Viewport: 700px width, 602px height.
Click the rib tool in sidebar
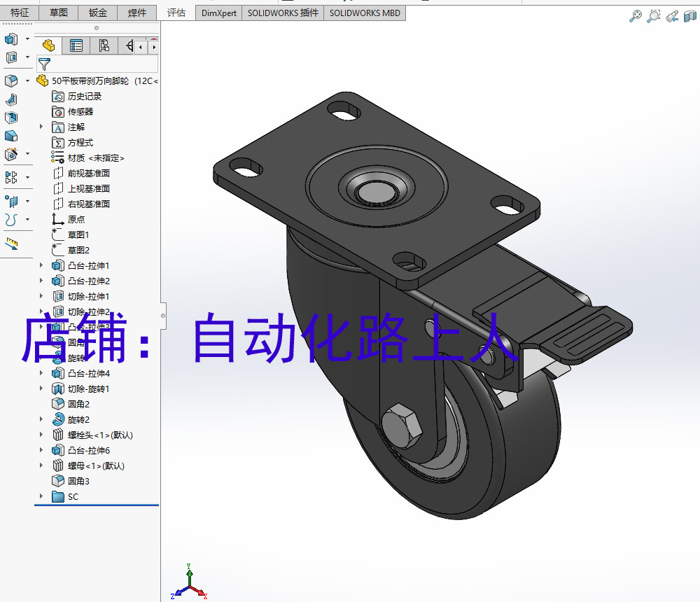point(11,99)
